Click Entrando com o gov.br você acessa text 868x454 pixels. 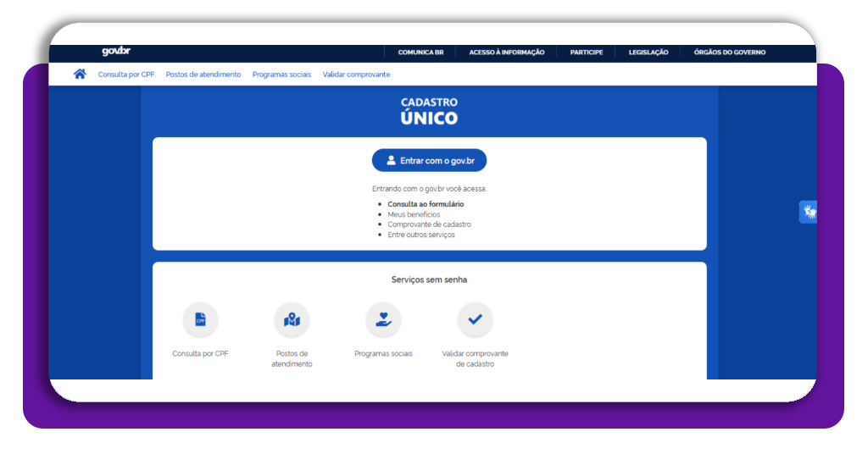(429, 189)
